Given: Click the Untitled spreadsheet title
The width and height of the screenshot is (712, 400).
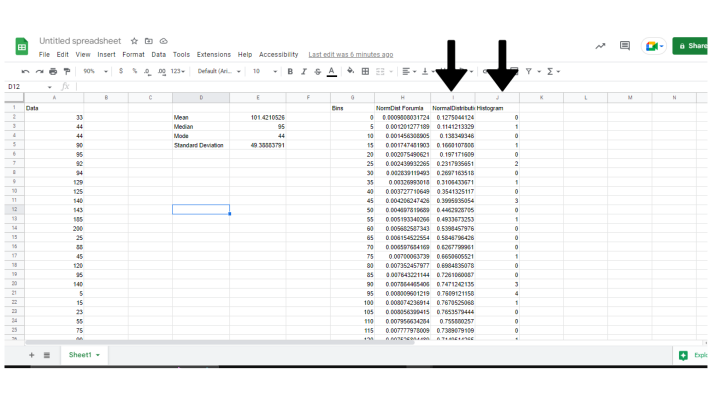Looking at the screenshot, I should click(80, 41).
